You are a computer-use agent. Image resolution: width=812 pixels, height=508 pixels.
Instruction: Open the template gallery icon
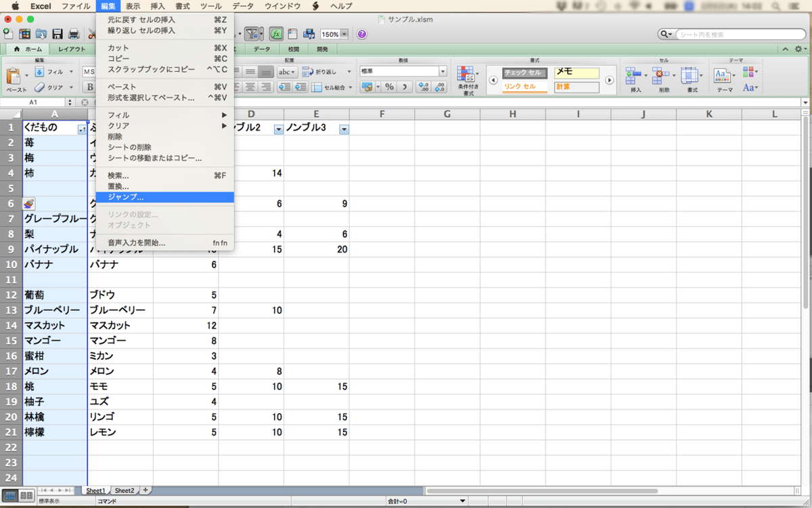point(25,34)
